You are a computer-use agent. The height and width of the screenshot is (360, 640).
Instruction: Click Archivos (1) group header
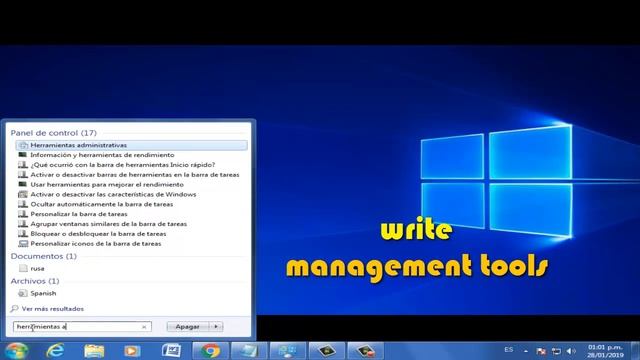(x=35, y=281)
